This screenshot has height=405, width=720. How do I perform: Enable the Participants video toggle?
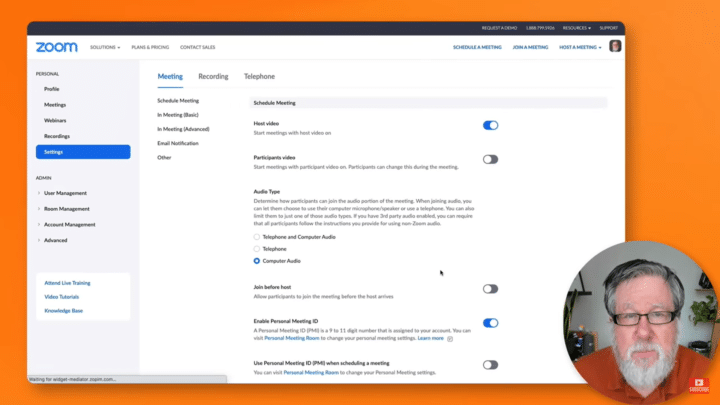pyautogui.click(x=490, y=159)
